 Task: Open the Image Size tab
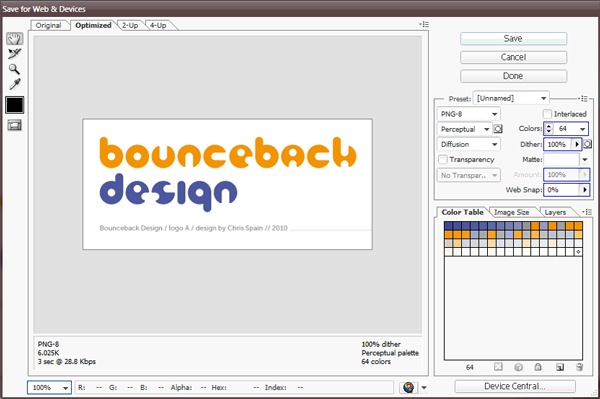512,212
